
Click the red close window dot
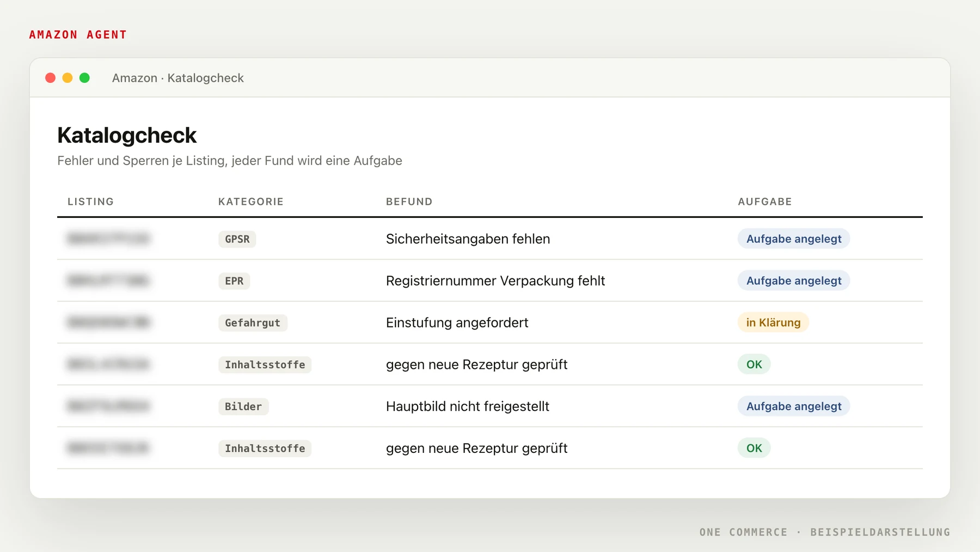(50, 78)
